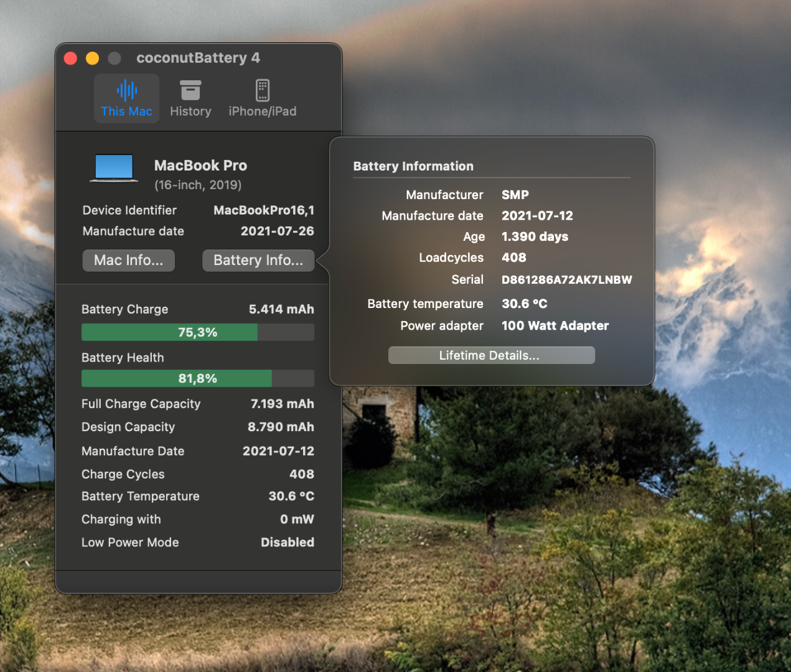Open the History archive box icon
791x672 pixels.
click(190, 90)
